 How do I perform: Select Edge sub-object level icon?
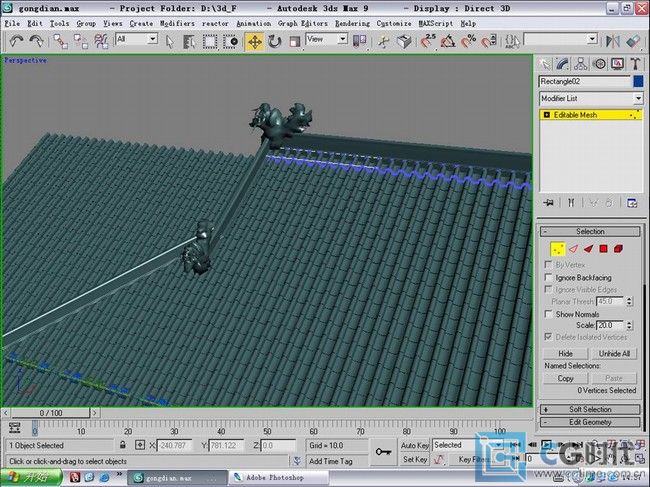coord(573,249)
